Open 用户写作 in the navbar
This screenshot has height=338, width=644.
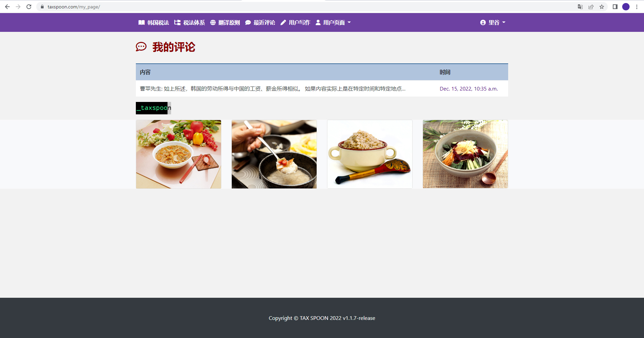[296, 22]
